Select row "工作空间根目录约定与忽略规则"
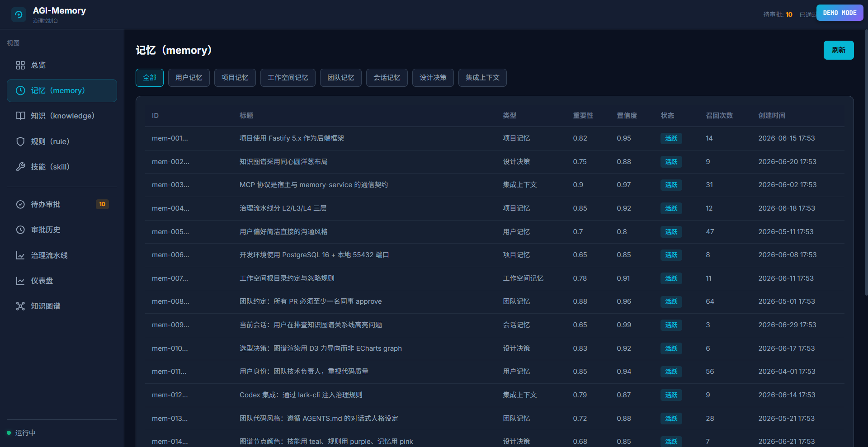 click(495, 278)
